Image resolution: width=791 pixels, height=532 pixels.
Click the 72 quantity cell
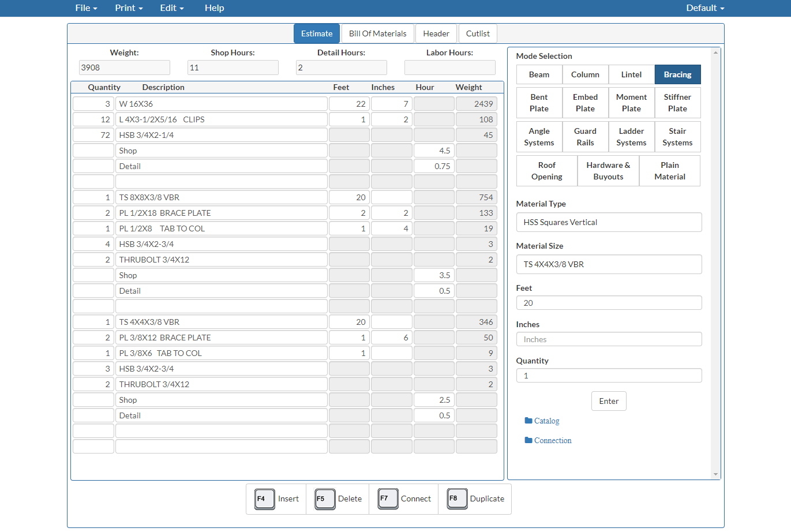tap(93, 135)
